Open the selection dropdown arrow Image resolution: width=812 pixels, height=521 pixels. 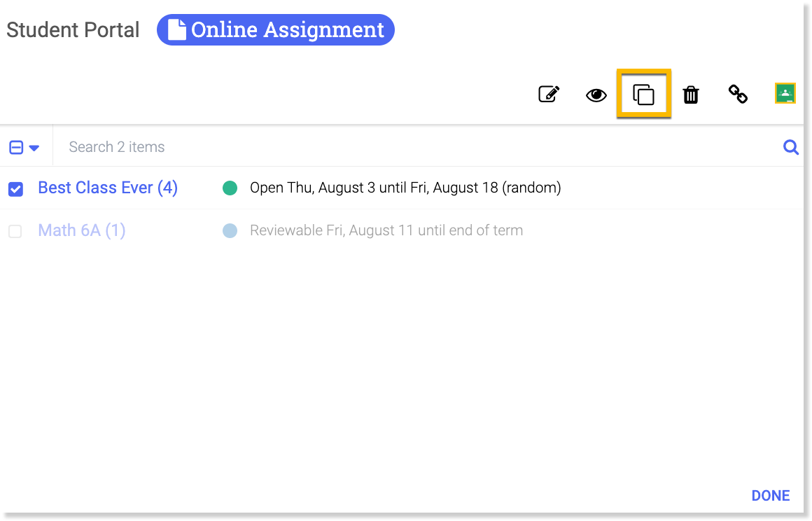[34, 148]
